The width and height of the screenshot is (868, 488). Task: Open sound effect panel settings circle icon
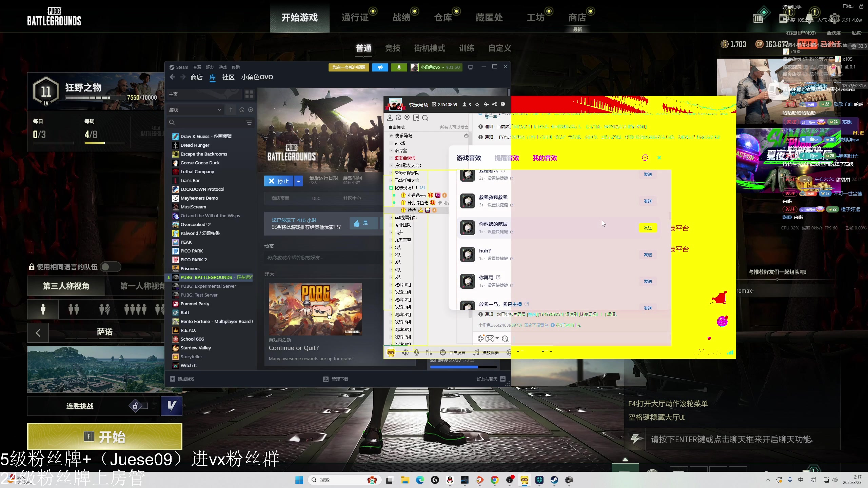pos(645,158)
